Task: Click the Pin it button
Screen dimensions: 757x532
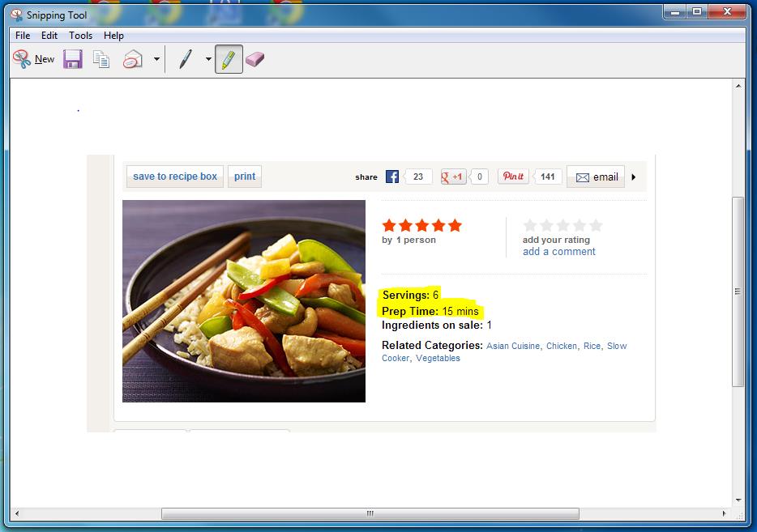Action: coord(513,176)
